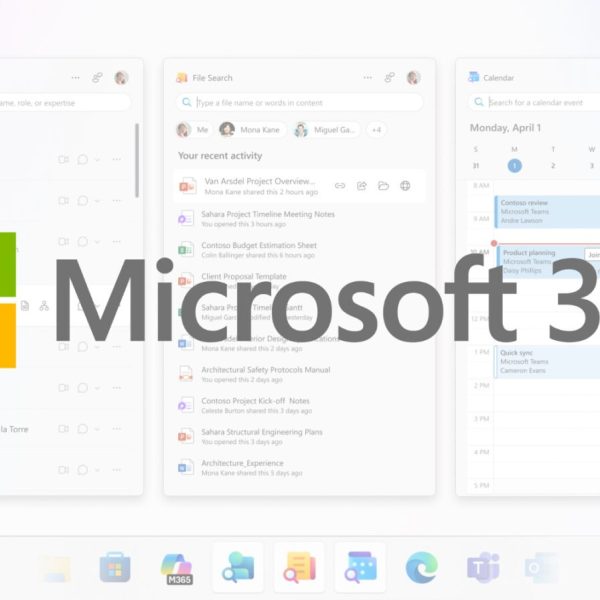Select Tuesday 2 in the calendar week row
Screen dimensions: 600x600
[553, 166]
